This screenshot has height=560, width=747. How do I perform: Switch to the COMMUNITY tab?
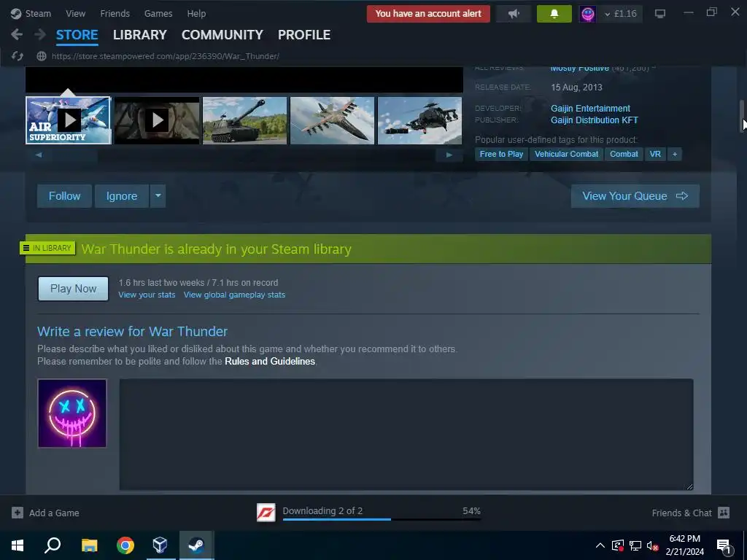pyautogui.click(x=222, y=35)
